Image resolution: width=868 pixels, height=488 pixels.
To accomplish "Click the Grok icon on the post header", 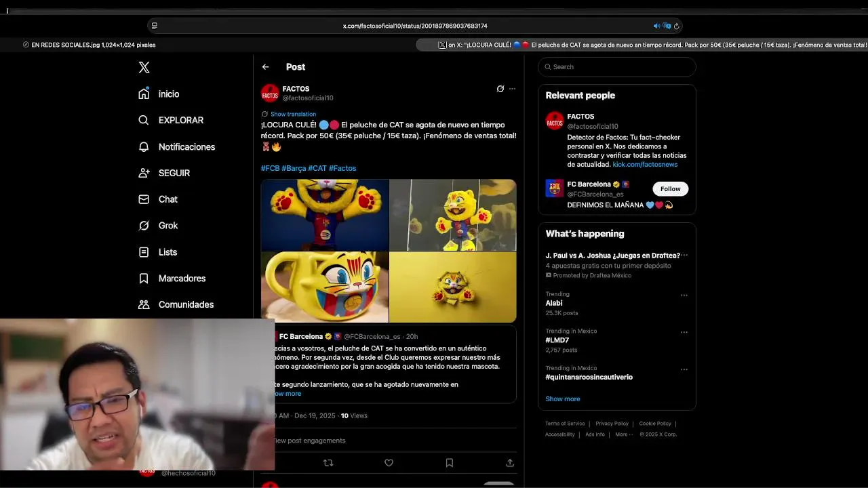I will click(500, 89).
